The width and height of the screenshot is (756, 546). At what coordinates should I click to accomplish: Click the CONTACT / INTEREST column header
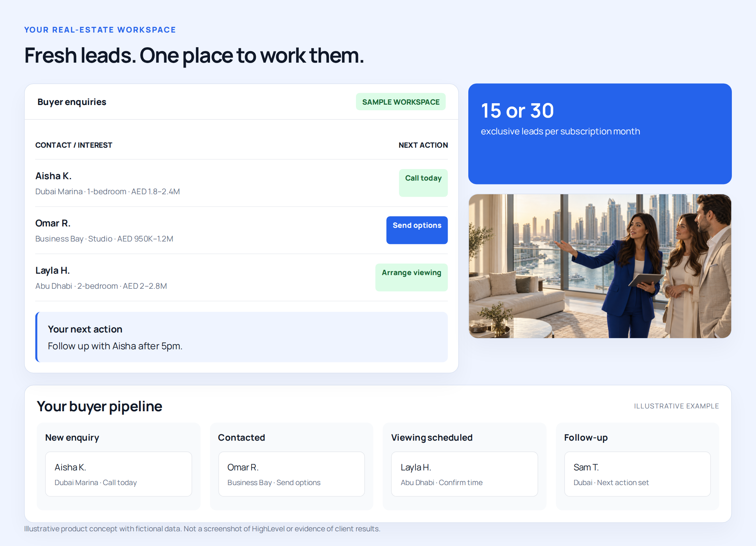pyautogui.click(x=74, y=145)
